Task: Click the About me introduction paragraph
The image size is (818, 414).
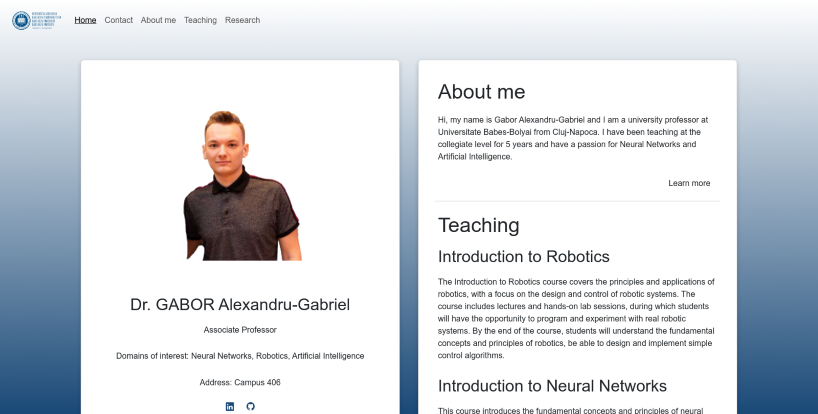Action: [x=573, y=138]
